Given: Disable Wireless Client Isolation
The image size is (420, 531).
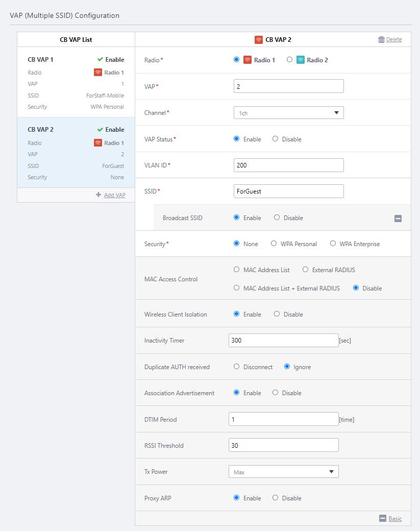Looking at the screenshot, I should (x=277, y=314).
